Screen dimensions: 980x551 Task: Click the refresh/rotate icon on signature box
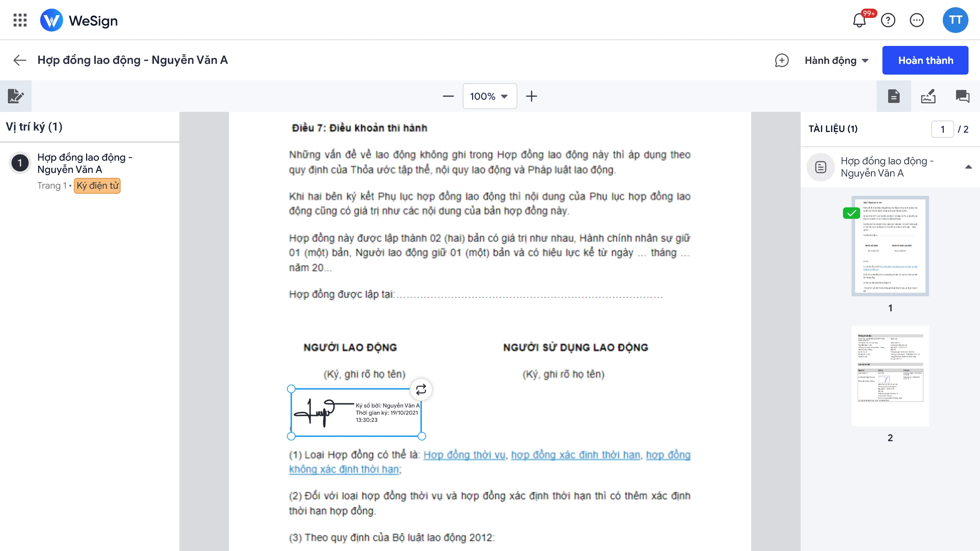point(421,388)
